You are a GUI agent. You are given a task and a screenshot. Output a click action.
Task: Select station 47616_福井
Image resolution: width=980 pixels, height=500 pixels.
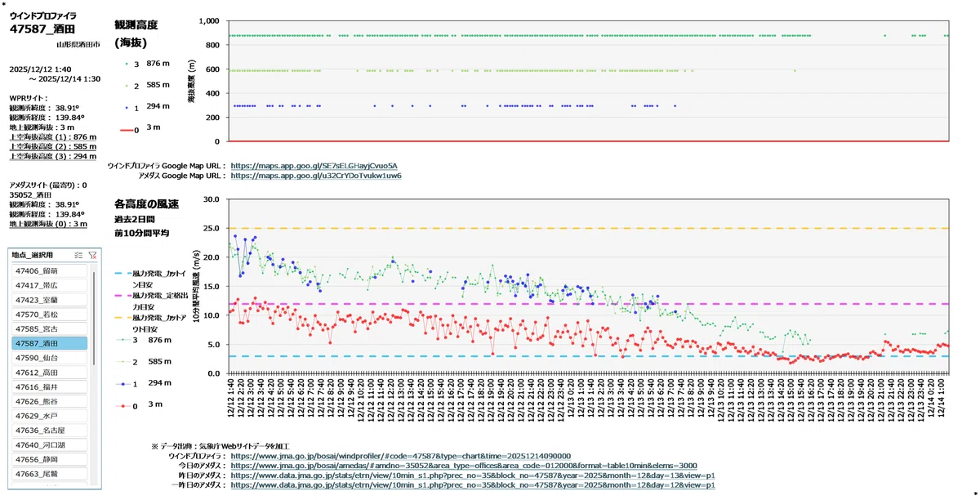tap(49, 386)
